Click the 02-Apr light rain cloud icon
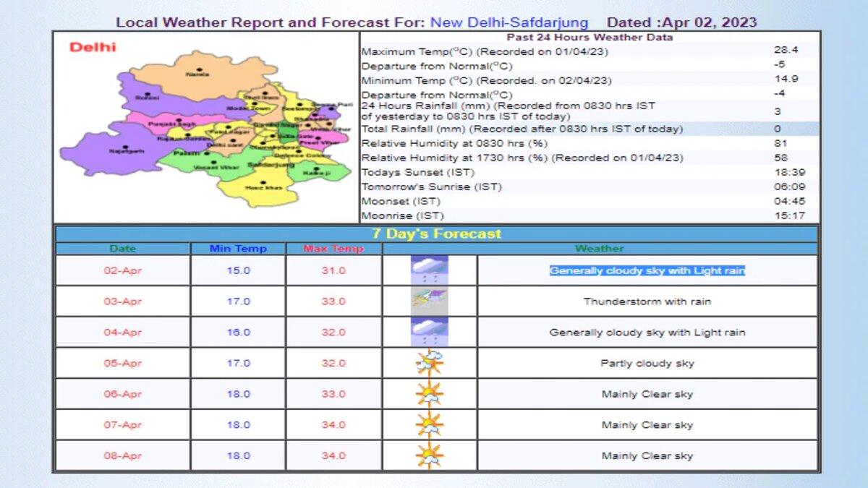The height and width of the screenshot is (488, 868). coord(430,270)
